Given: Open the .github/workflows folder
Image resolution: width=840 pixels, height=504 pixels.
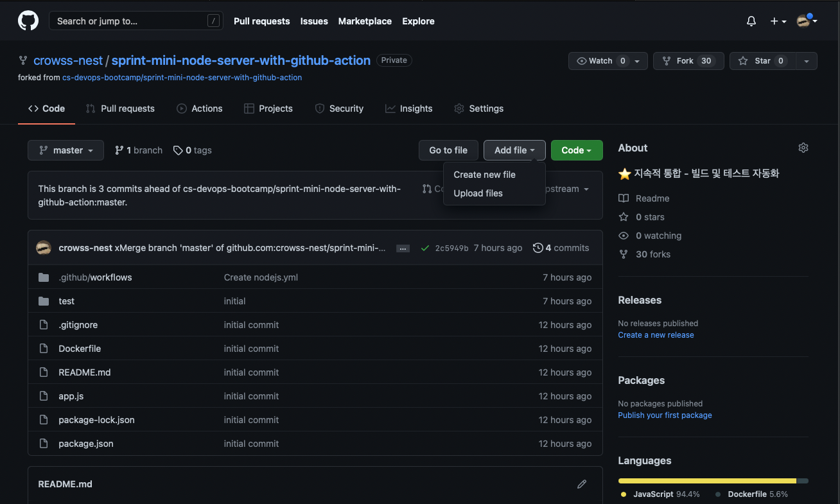Looking at the screenshot, I should click(95, 277).
